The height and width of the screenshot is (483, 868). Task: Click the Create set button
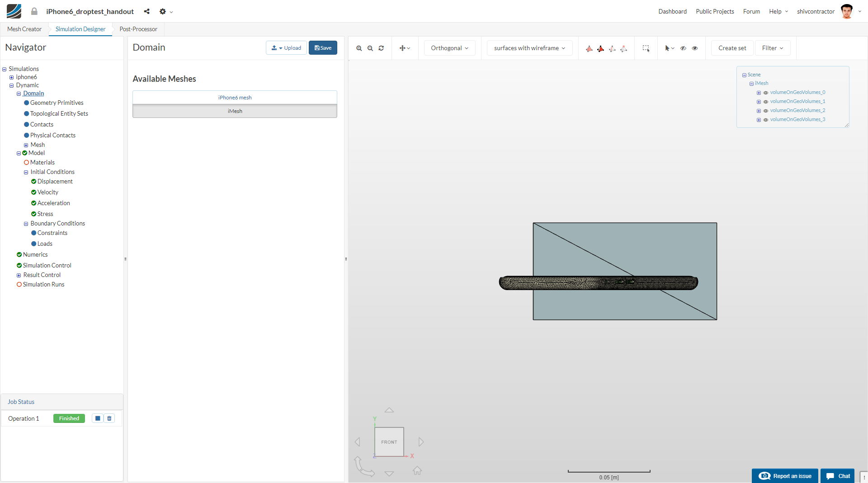(732, 48)
